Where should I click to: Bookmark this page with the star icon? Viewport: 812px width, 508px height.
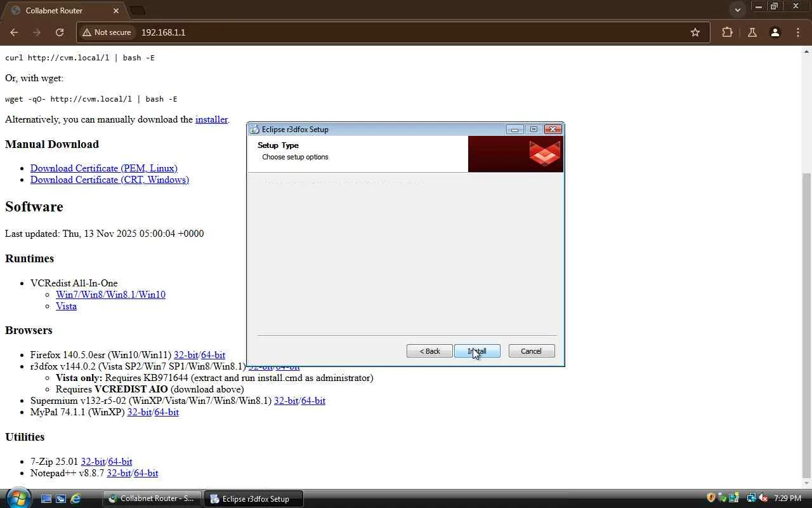click(695, 32)
